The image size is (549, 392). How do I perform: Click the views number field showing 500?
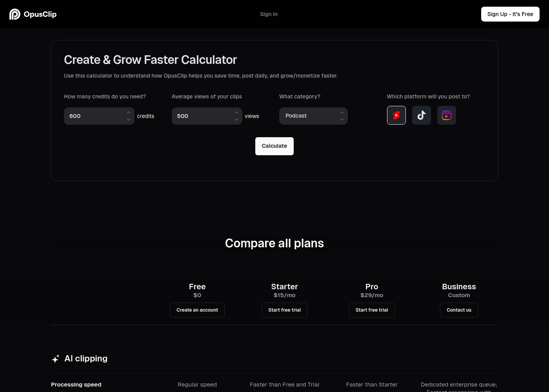(207, 116)
